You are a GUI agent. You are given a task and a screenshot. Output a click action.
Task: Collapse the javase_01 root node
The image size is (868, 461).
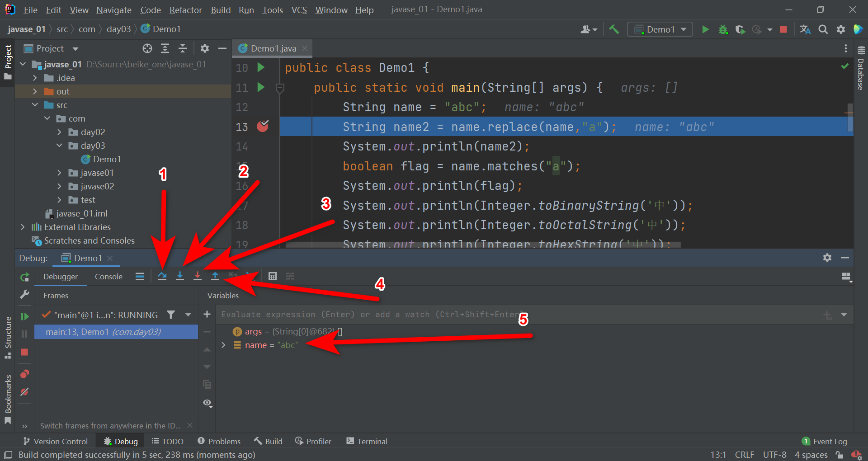23,64
